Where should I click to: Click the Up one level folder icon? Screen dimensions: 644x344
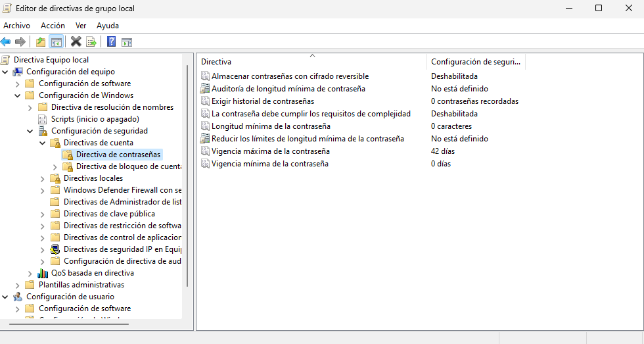click(41, 42)
